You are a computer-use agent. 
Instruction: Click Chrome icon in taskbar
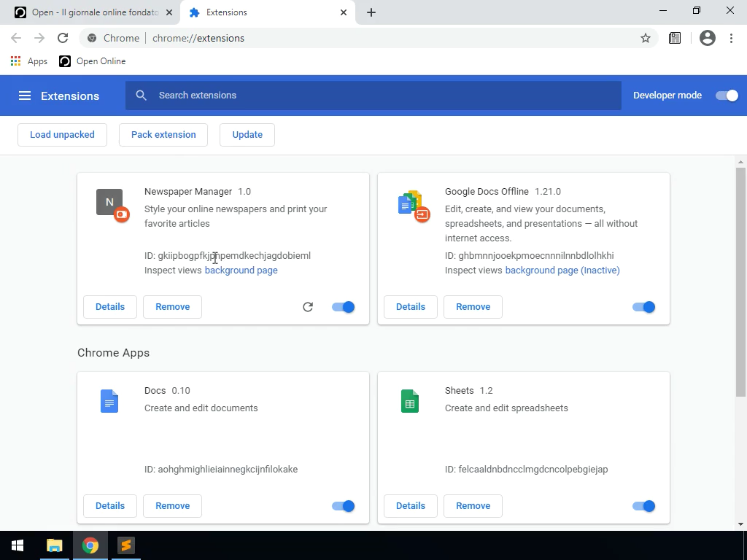click(x=90, y=545)
